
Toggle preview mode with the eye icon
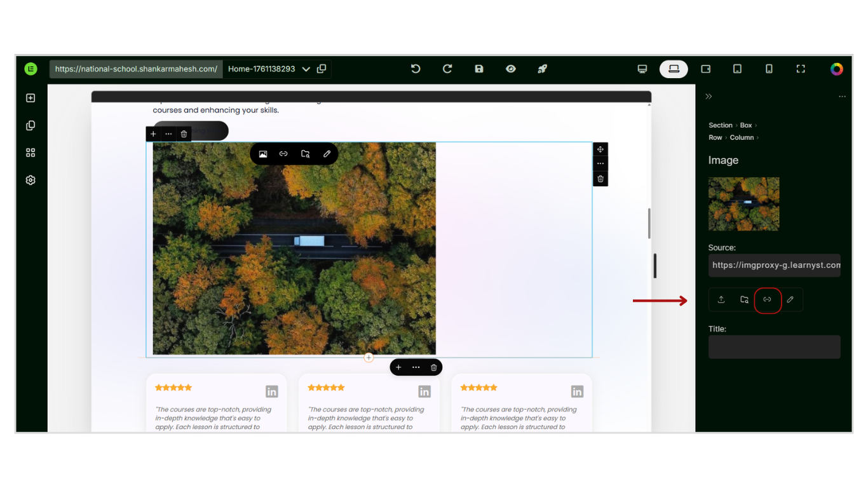pos(511,69)
